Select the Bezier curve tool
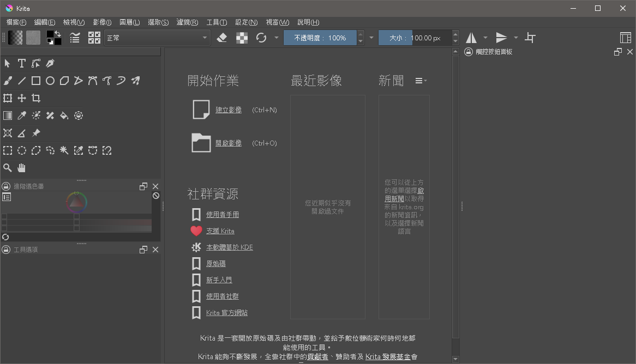Image resolution: width=636 pixels, height=364 pixels. pos(93,81)
